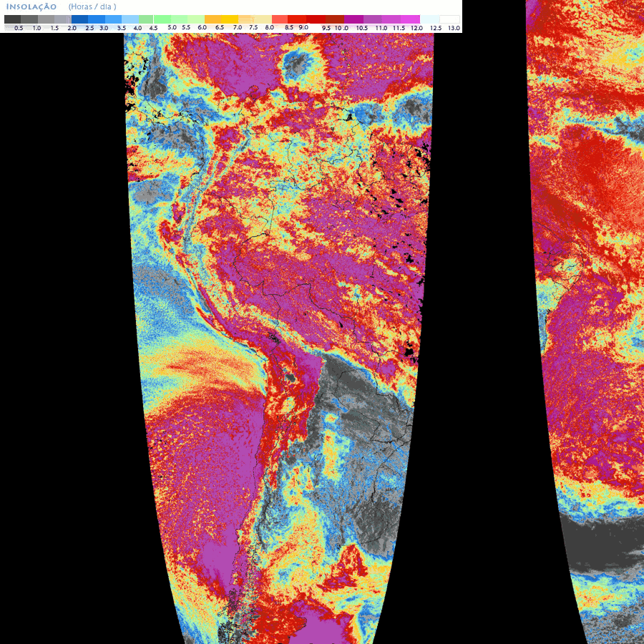Screen dimensions: 644x644
Task: Click the '1.5' legend value
Action: pyautogui.click(x=54, y=28)
